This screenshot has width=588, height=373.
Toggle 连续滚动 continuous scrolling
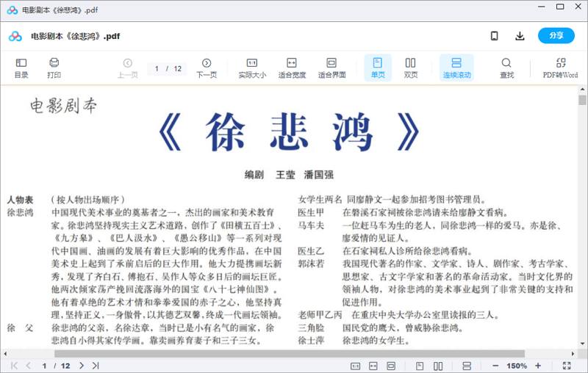coord(456,68)
